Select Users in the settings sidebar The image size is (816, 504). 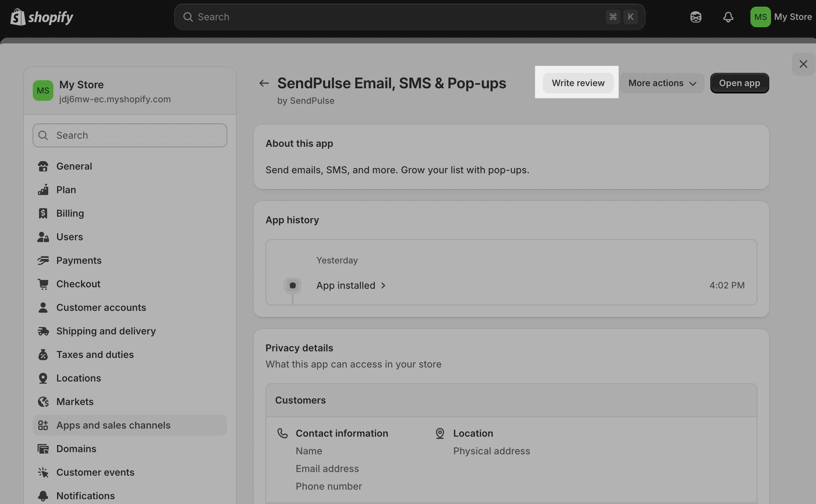click(x=130, y=237)
